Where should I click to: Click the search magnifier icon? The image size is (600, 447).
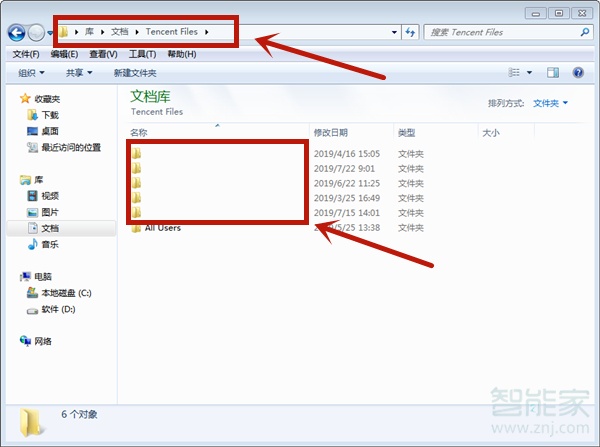click(x=584, y=33)
